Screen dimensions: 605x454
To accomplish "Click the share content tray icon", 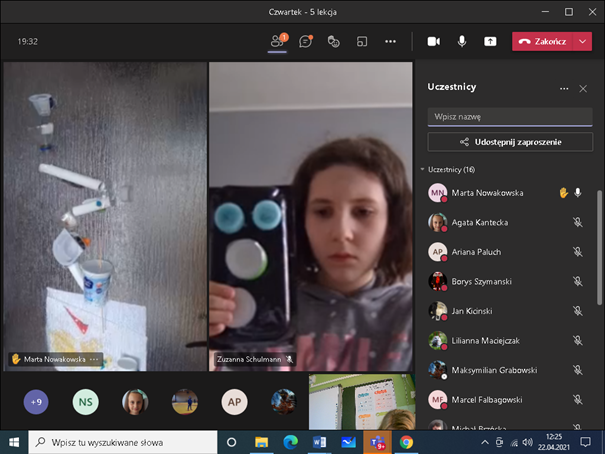I will coord(490,42).
